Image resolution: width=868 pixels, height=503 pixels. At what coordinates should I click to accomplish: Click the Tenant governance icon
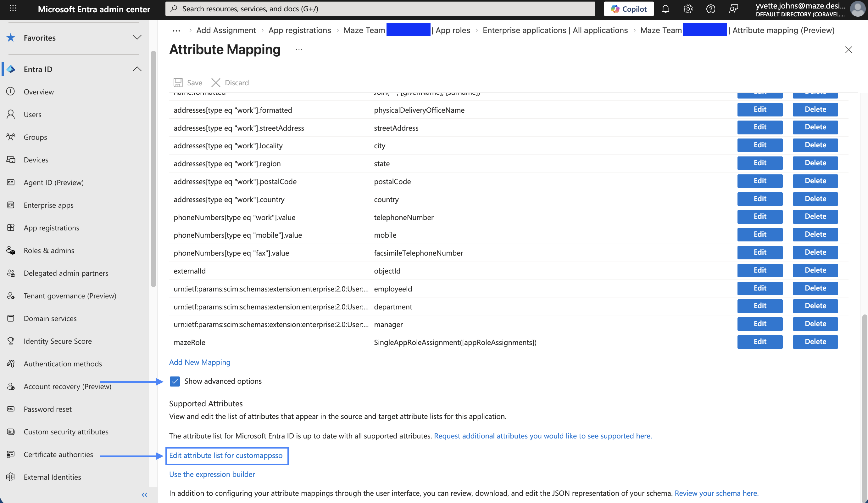point(11,296)
